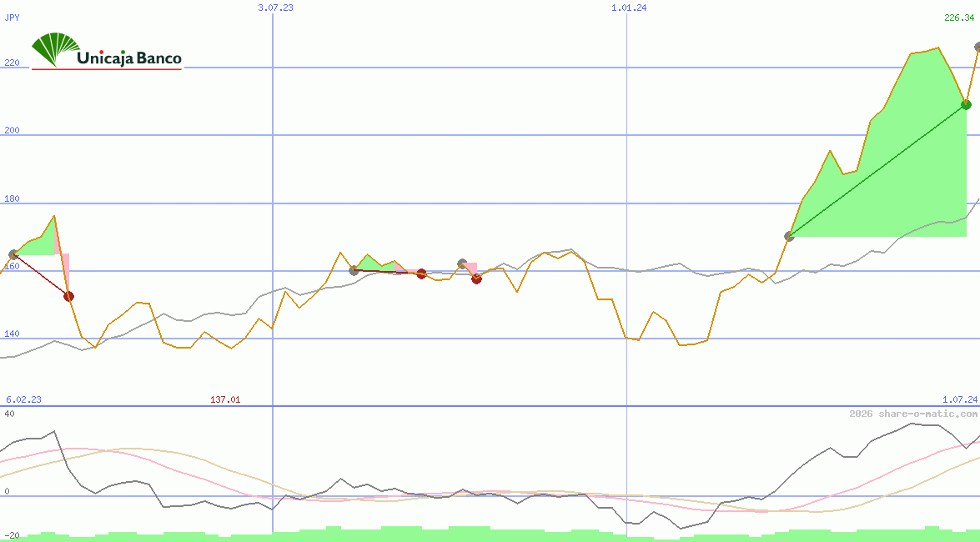
Task: Click the 40 oscillator axis label
Action: [8, 414]
